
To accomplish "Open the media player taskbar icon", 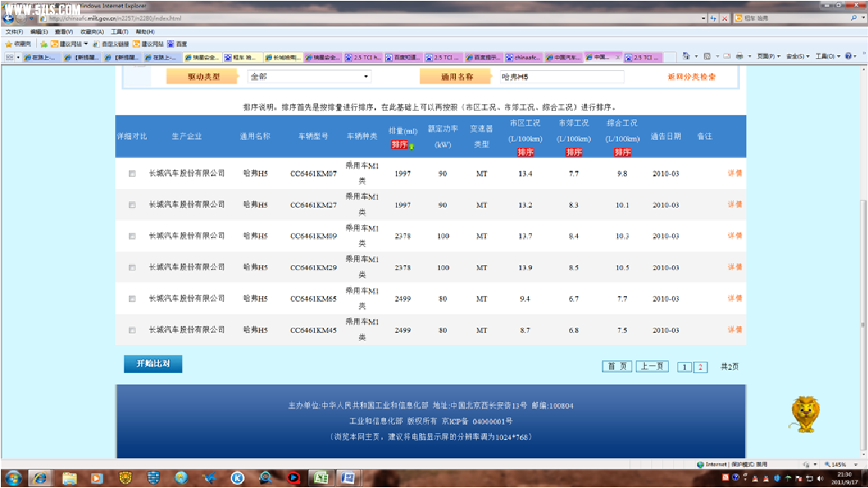I will click(97, 478).
